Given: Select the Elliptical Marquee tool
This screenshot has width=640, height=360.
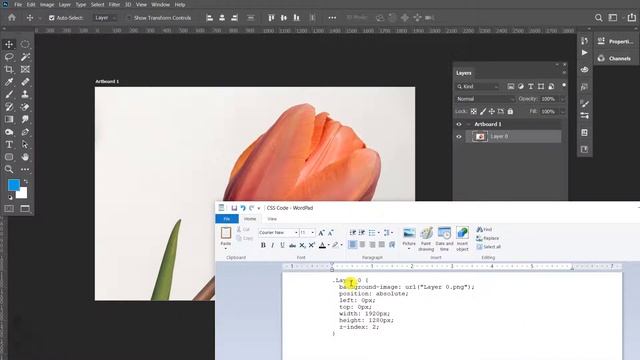Looking at the screenshot, I should click(25, 44).
